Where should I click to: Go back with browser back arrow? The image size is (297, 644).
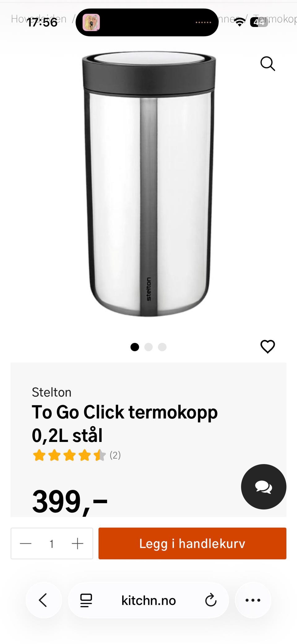[x=43, y=600]
